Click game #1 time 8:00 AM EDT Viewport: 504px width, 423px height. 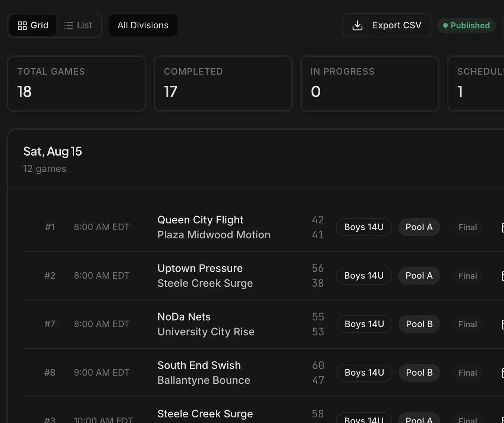click(102, 227)
